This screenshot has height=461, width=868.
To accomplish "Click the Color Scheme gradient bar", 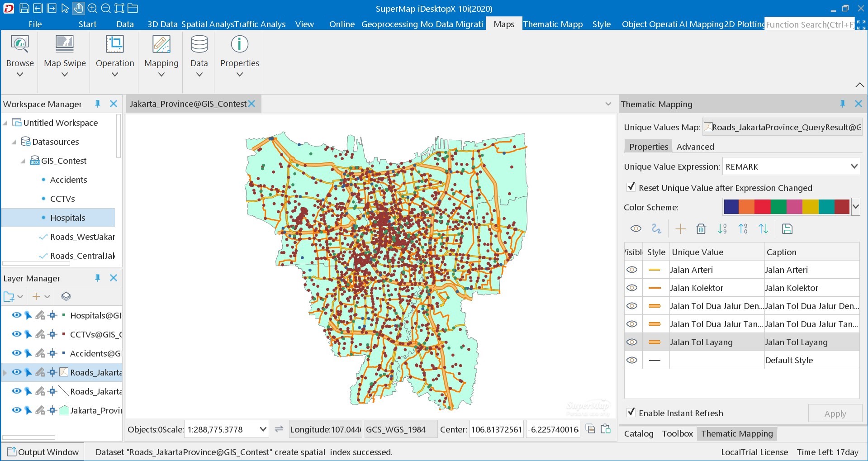I will pos(786,207).
